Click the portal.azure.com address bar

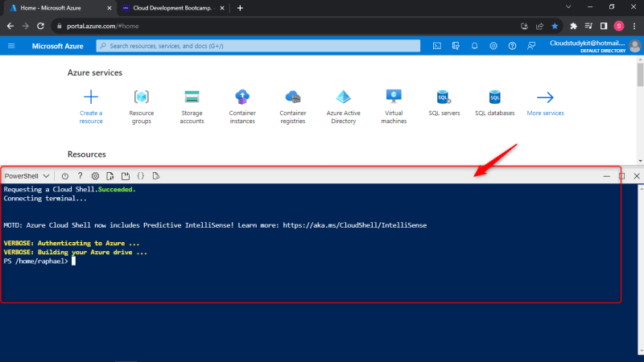(x=287, y=26)
